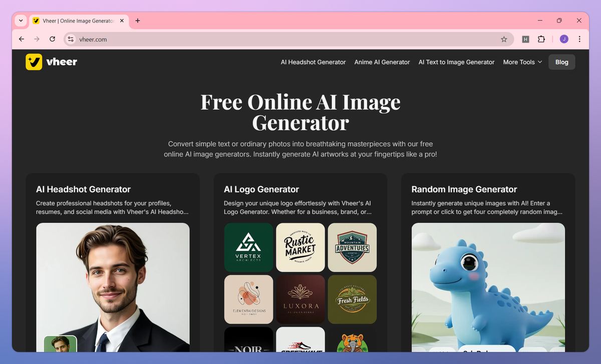Click the Vheer yellow logo icon
Viewport: 601px width, 364px height.
tap(34, 62)
